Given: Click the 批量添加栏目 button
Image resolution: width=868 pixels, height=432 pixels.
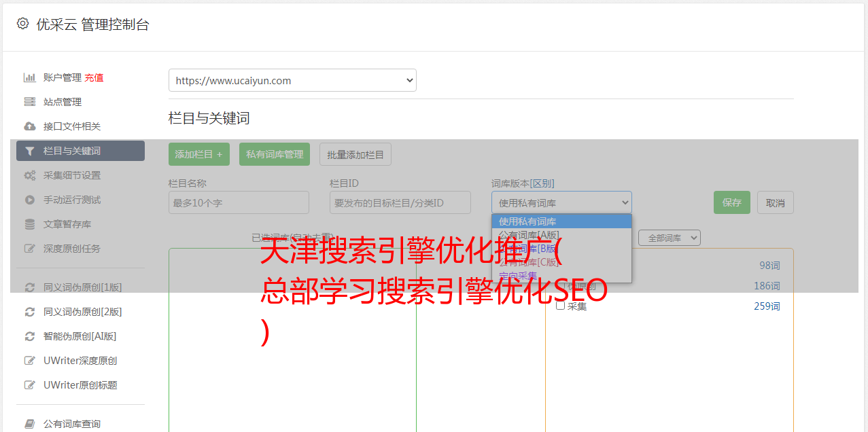Looking at the screenshot, I should click(355, 154).
